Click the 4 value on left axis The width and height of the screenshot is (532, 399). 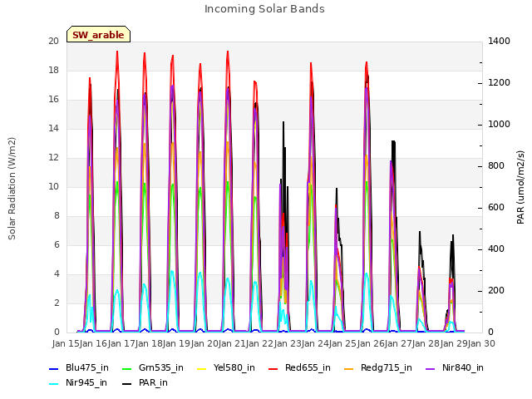[x=57, y=273]
